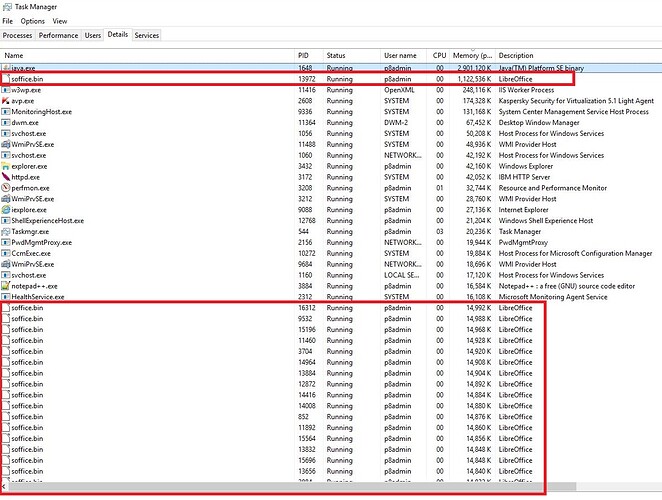Open the View menu
This screenshot has height=500, width=662.
click(x=60, y=21)
